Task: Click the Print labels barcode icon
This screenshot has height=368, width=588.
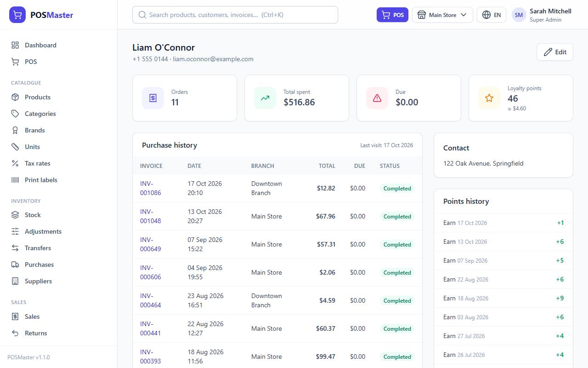Action: coord(15,180)
